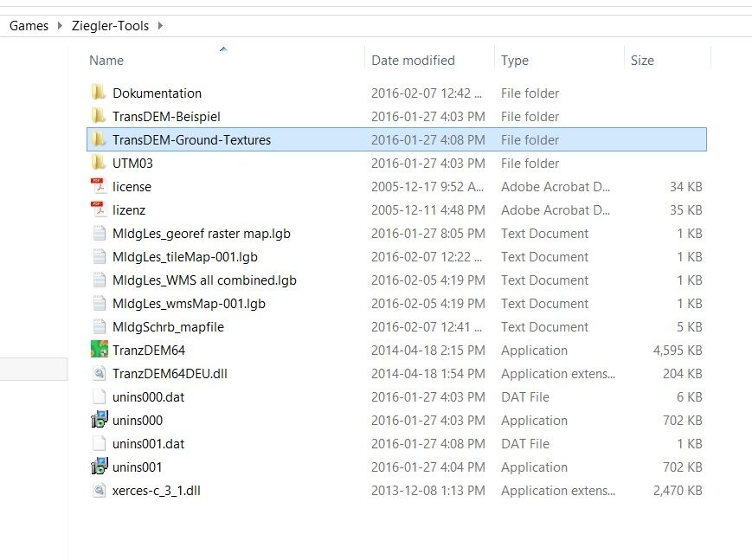Image resolution: width=752 pixels, height=560 pixels.
Task: Select the TranzDEM64DEU.dll file icon
Action: click(99, 374)
